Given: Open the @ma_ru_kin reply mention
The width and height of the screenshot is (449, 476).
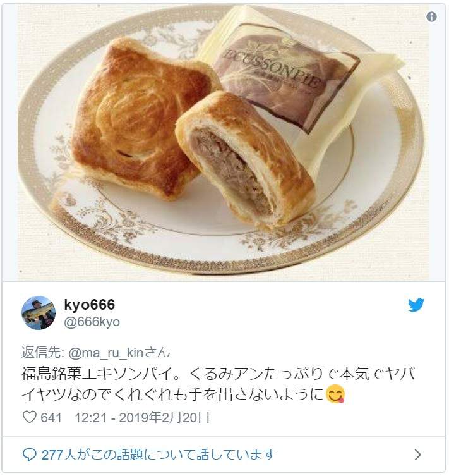Looking at the screenshot, I should click(x=105, y=353).
